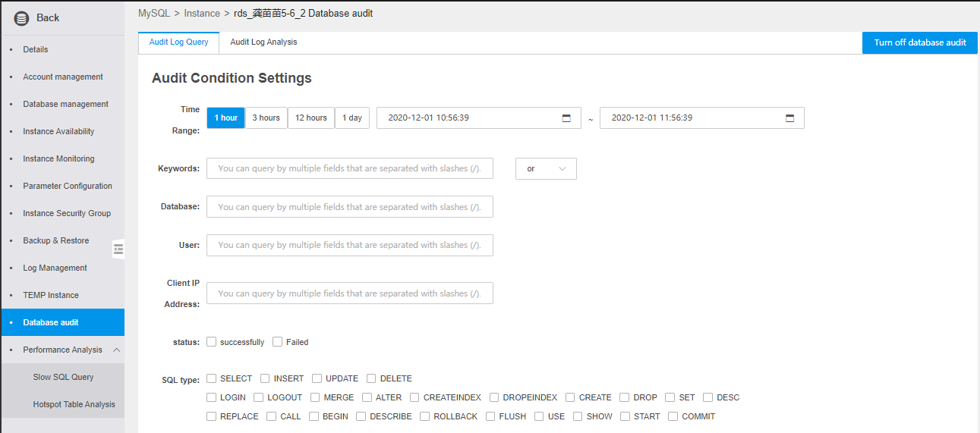Check the successfully status checkbox
The width and height of the screenshot is (980, 433).
click(212, 342)
